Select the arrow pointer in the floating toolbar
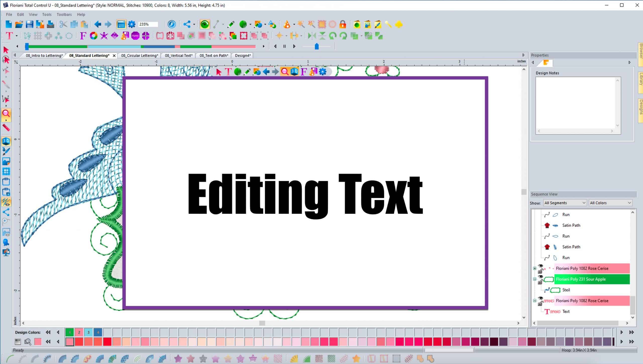Image resolution: width=643 pixels, height=364 pixels. point(218,71)
